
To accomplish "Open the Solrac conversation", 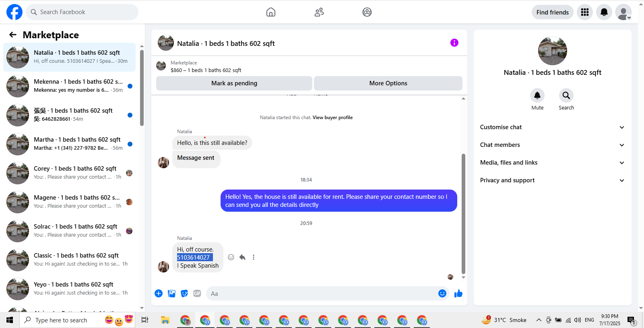I will 70,231.
